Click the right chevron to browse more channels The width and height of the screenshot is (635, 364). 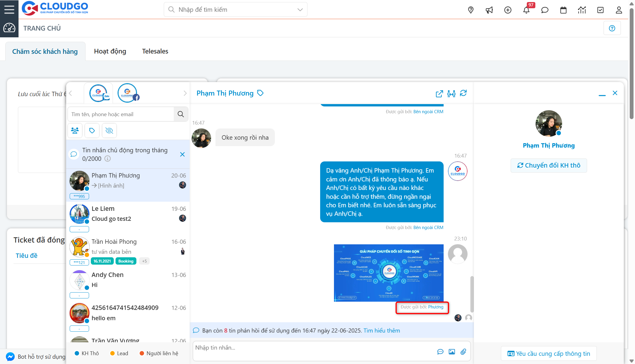click(185, 93)
